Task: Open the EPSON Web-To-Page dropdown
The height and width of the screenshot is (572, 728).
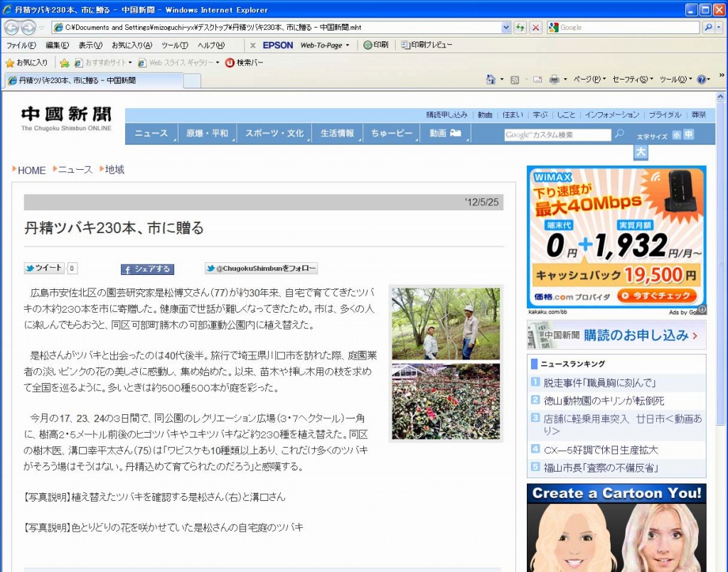Action: 348,45
